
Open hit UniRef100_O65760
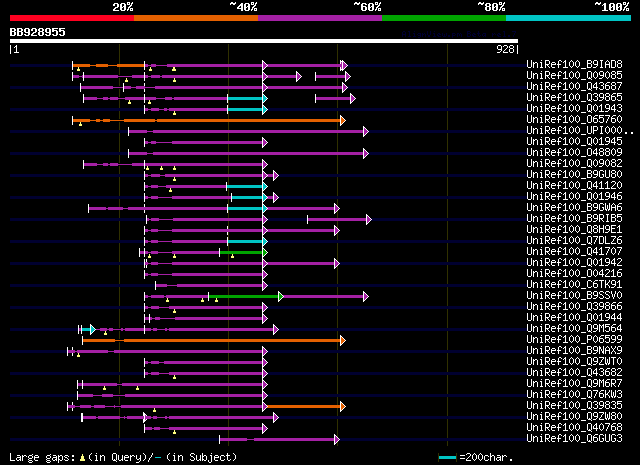tap(574, 120)
